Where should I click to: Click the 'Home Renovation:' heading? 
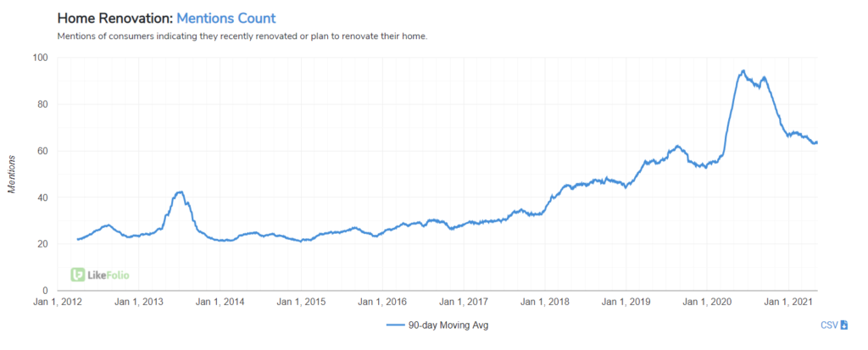[115, 19]
